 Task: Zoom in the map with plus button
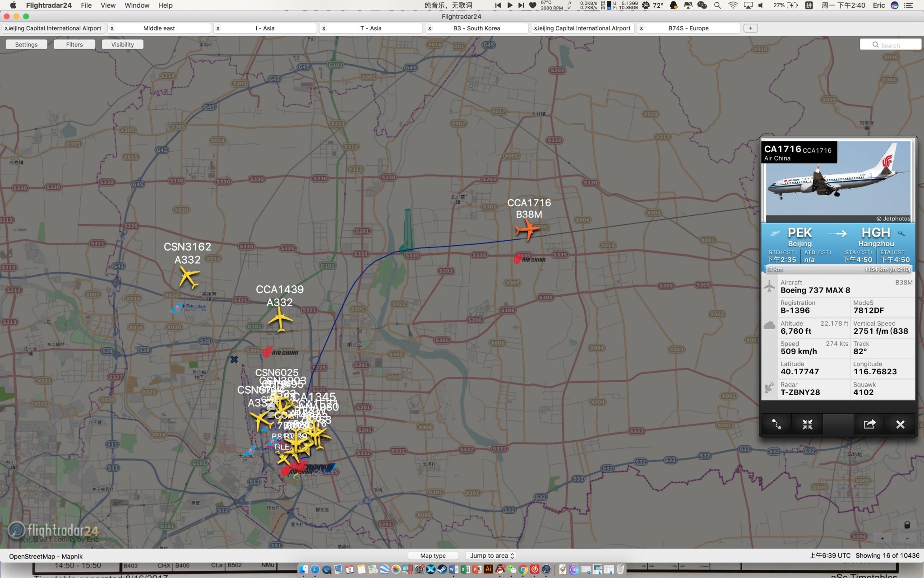[882, 538]
